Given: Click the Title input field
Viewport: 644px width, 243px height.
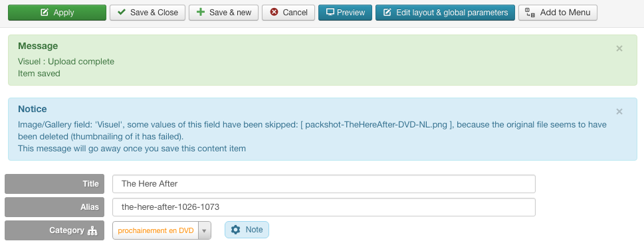Looking at the screenshot, I should pos(324,184).
